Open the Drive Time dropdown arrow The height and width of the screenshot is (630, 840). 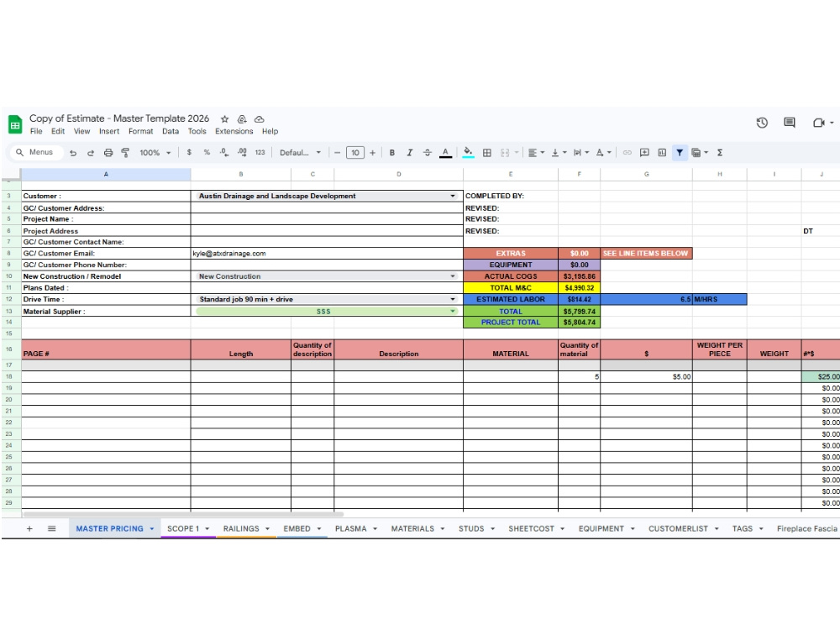pos(453,300)
